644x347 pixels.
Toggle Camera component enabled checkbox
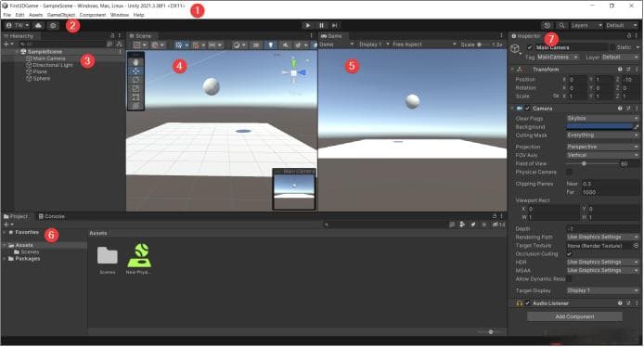pos(527,109)
